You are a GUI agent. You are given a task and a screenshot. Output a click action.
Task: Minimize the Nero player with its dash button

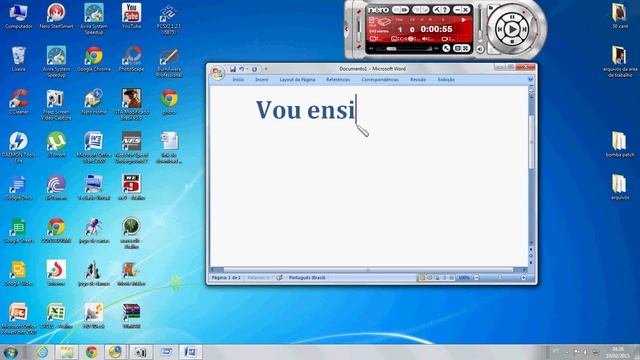coord(457,9)
